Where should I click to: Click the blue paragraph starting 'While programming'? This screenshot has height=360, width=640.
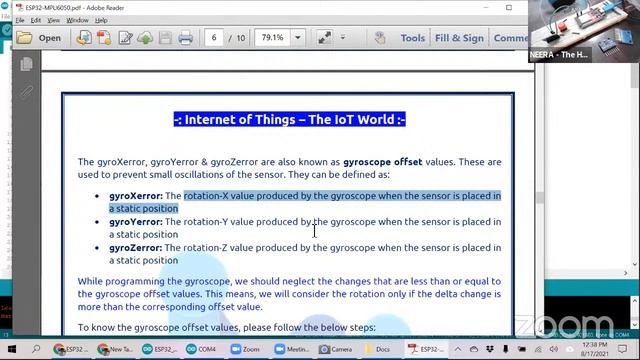289,294
